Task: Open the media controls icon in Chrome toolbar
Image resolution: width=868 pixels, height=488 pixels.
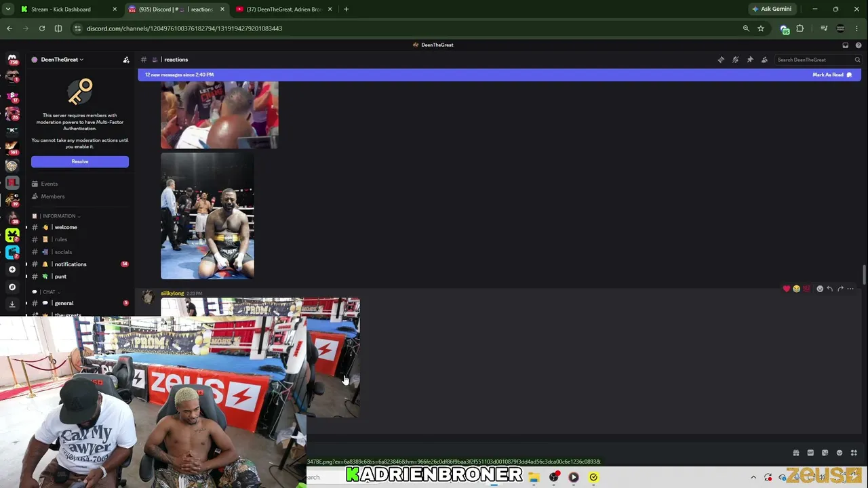Action: click(824, 28)
